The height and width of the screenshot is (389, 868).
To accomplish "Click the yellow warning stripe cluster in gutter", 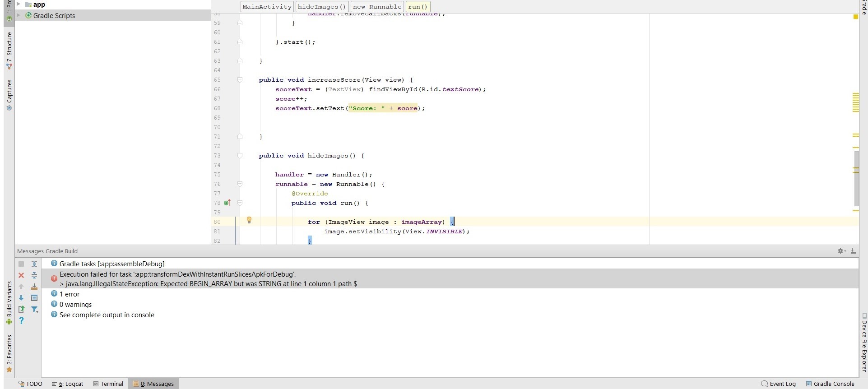I will point(856,102).
